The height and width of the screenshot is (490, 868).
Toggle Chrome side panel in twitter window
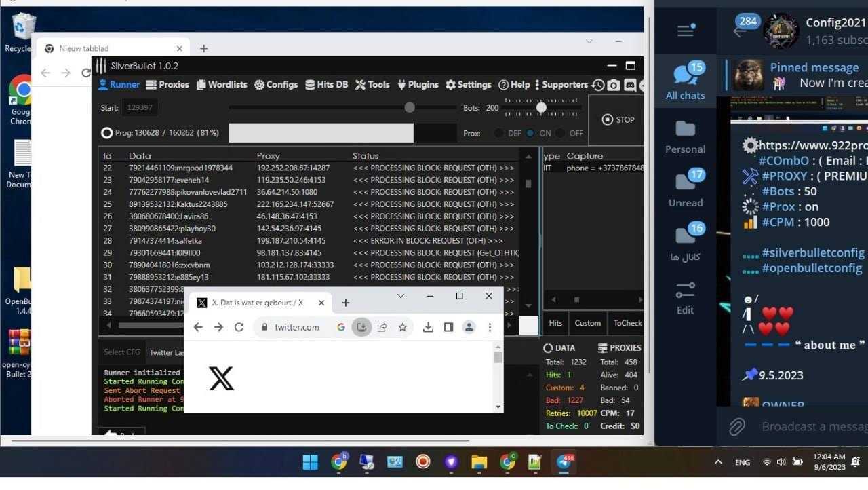[448, 327]
